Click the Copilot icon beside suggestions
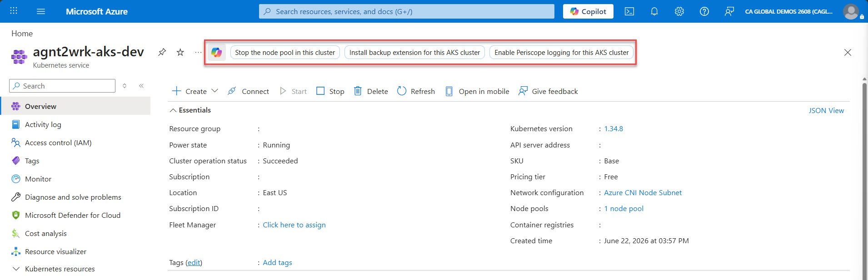The width and height of the screenshot is (868, 280). 217,52
